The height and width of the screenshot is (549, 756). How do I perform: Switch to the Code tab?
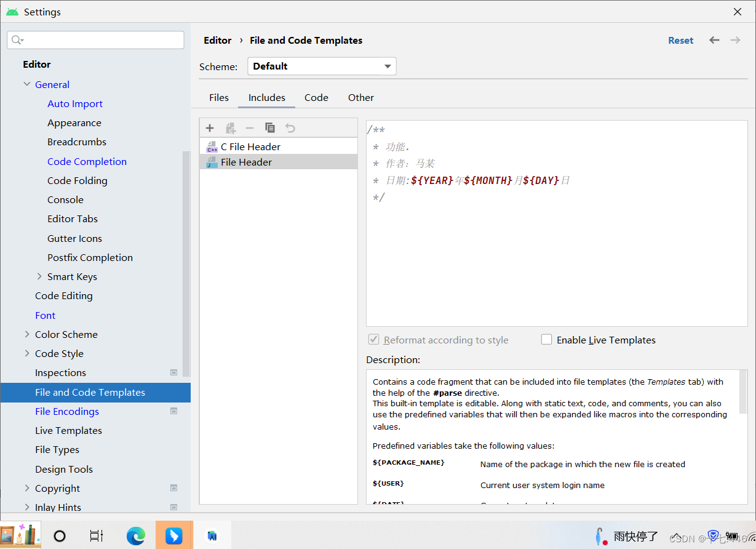(316, 97)
